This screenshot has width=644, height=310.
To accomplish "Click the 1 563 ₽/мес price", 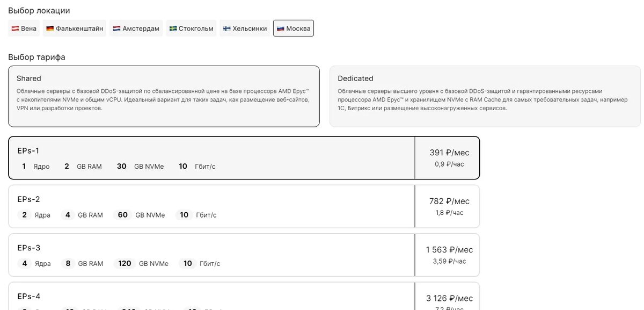I will [449, 250].
